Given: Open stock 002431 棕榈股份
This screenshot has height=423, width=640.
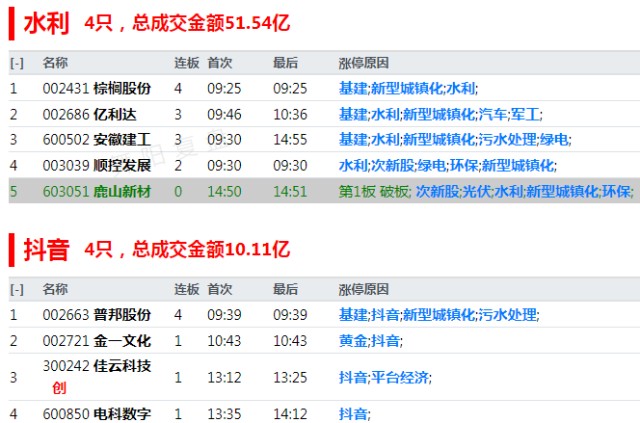Looking at the screenshot, I should point(97,88).
